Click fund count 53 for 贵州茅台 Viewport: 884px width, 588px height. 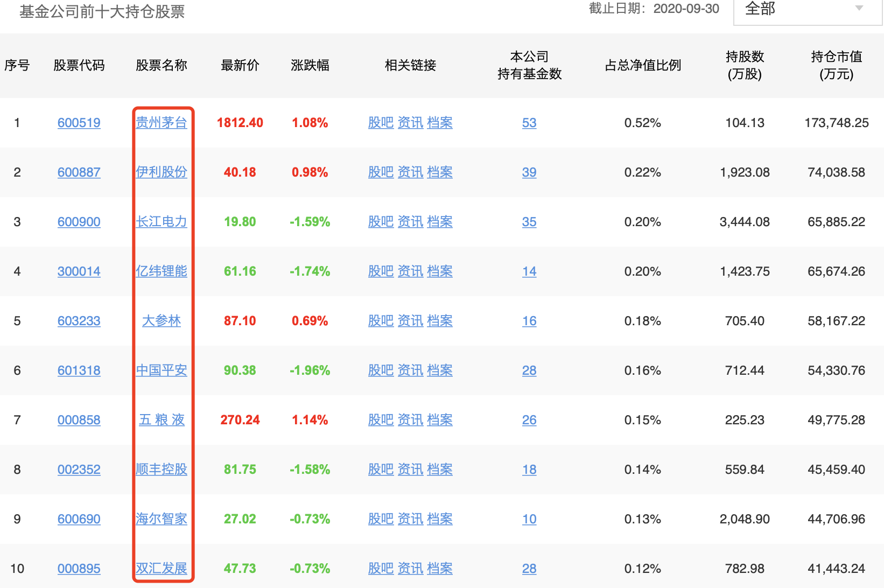click(529, 123)
